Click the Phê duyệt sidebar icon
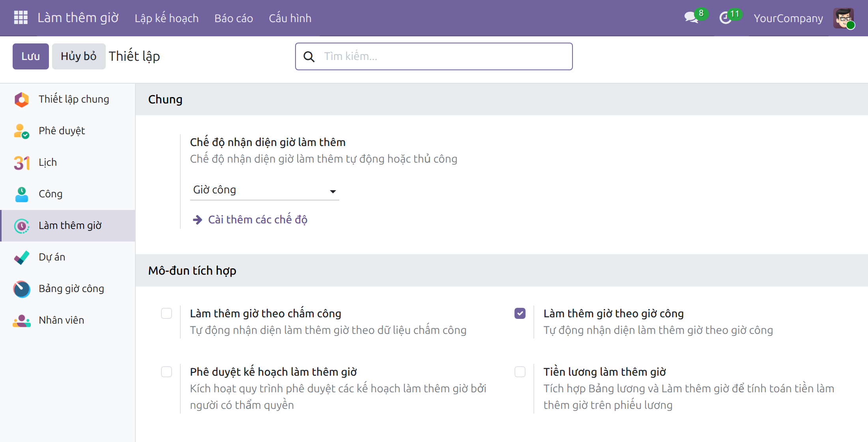The height and width of the screenshot is (442, 868). tap(22, 131)
